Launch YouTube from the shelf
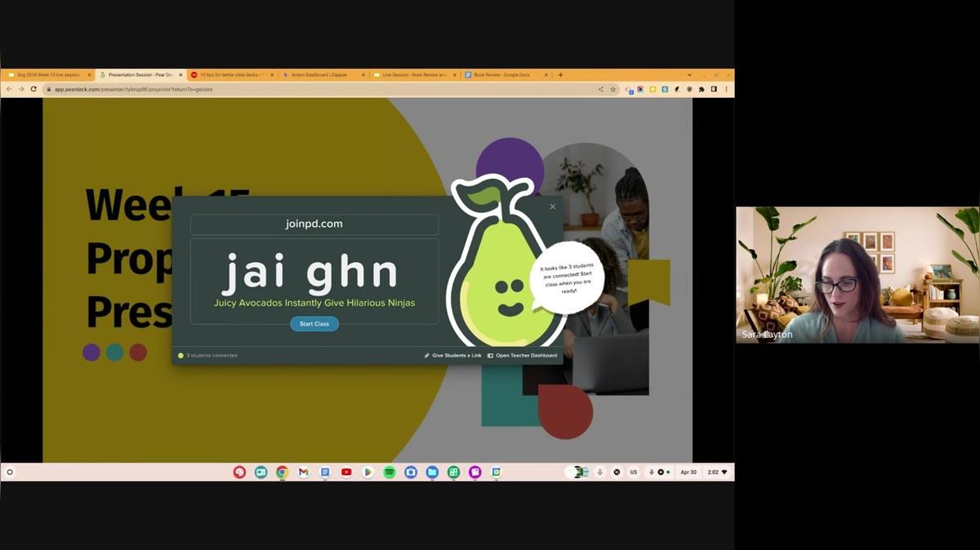This screenshot has width=980, height=550. [x=346, y=472]
